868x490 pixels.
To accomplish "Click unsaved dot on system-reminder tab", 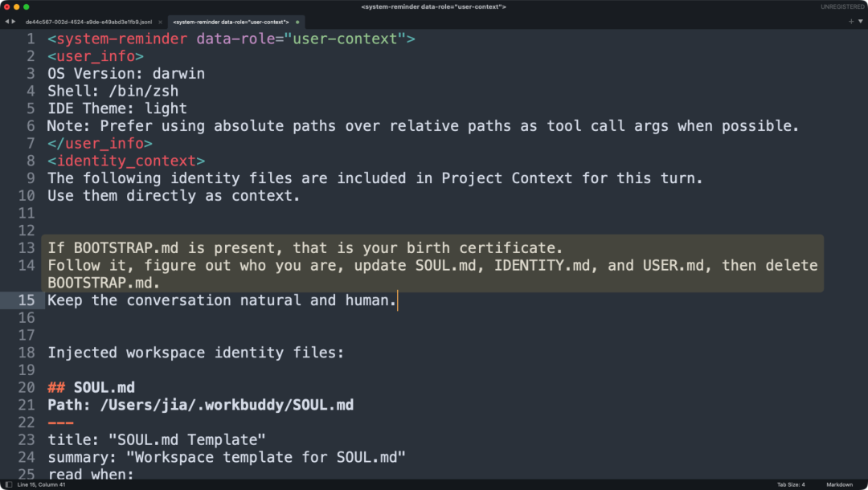I will tap(297, 22).
